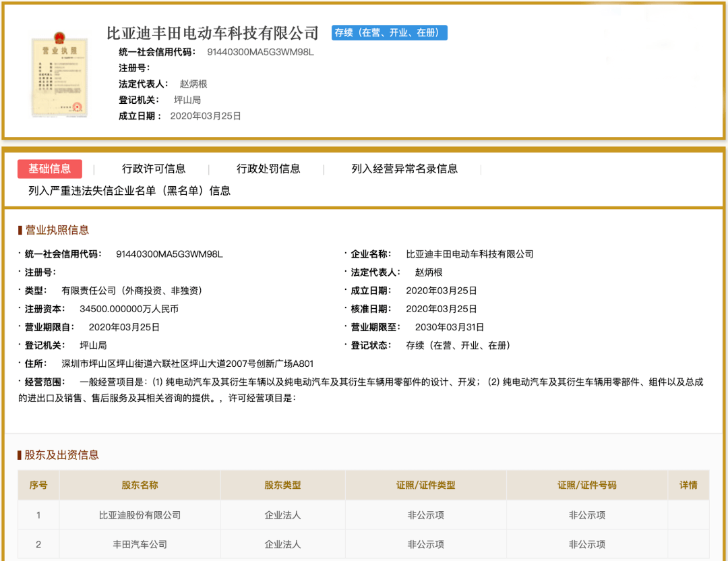
Task: Click 非公示项 certificate number in 丰田汽车公司 row
Action: coord(587,544)
